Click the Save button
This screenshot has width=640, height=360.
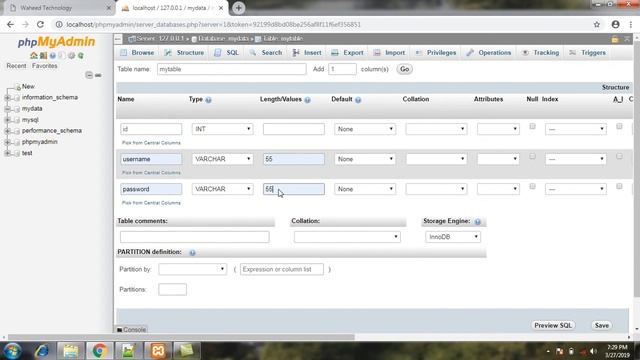click(x=602, y=325)
